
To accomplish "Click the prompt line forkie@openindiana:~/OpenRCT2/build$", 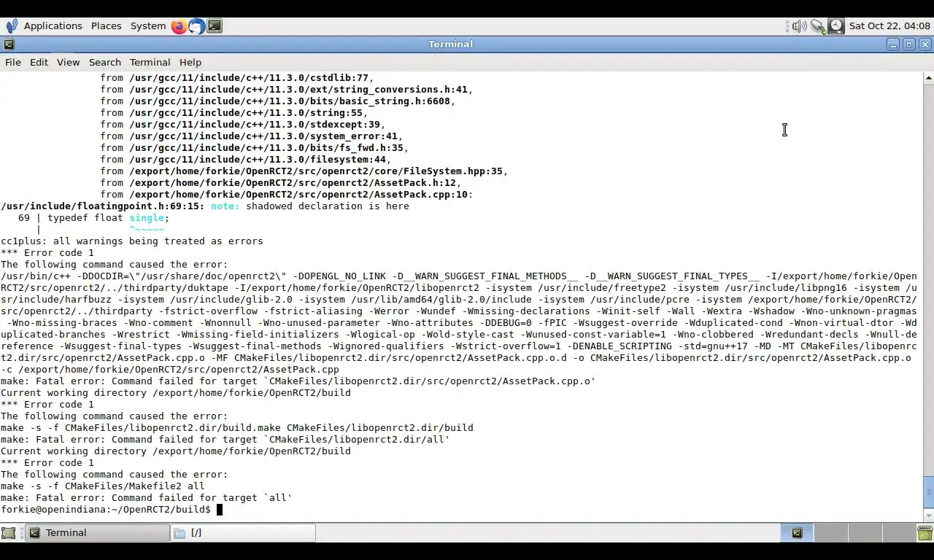I will [106, 510].
